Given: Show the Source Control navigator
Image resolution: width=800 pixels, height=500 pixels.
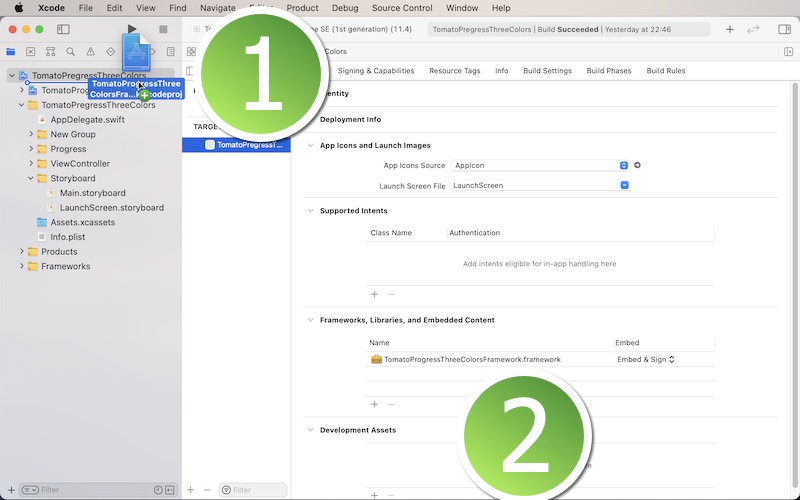Looking at the screenshot, I should click(31, 52).
